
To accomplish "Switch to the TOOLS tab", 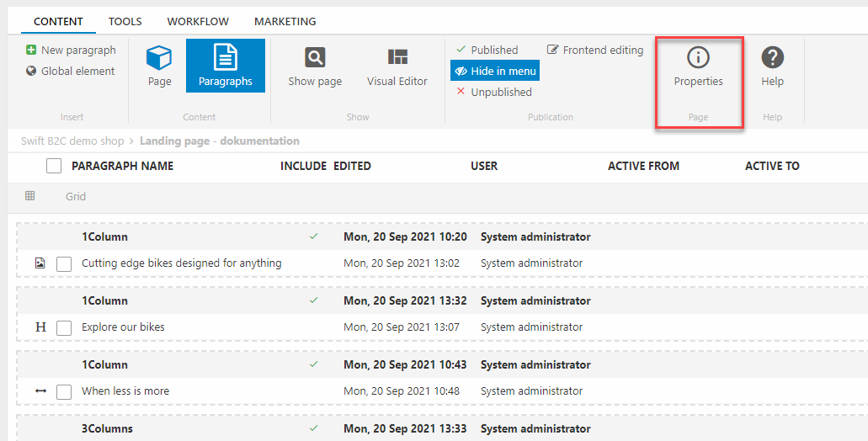I will [x=125, y=21].
